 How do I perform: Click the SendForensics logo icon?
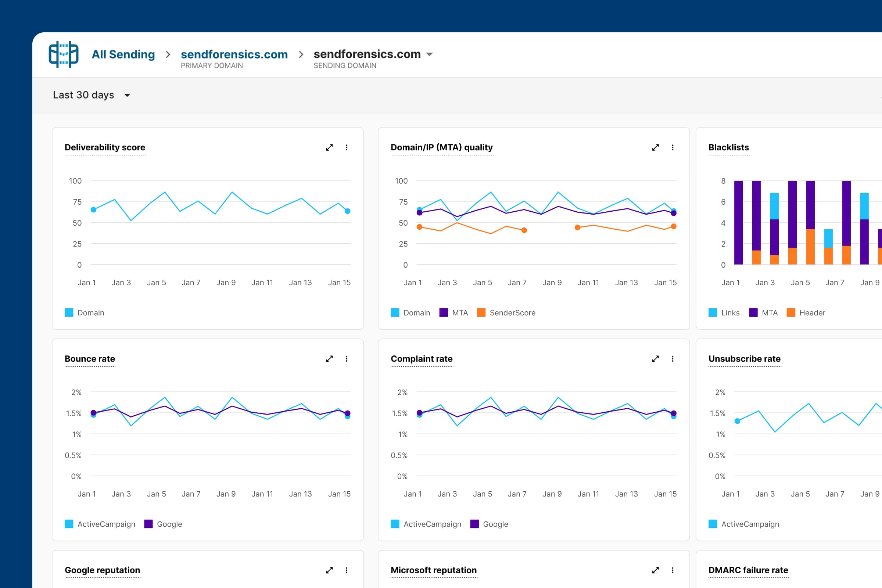[63, 54]
